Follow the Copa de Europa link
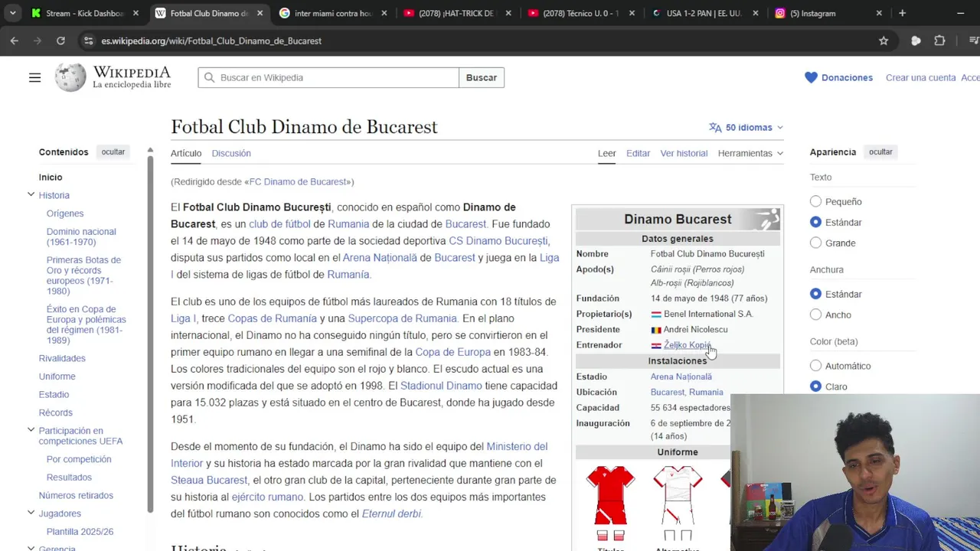 point(452,352)
